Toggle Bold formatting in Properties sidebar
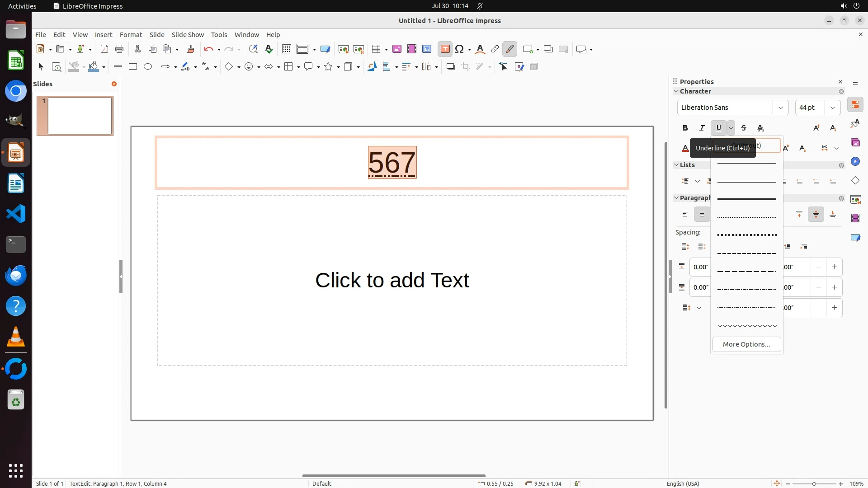Image resolution: width=868 pixels, height=488 pixels. (x=685, y=128)
